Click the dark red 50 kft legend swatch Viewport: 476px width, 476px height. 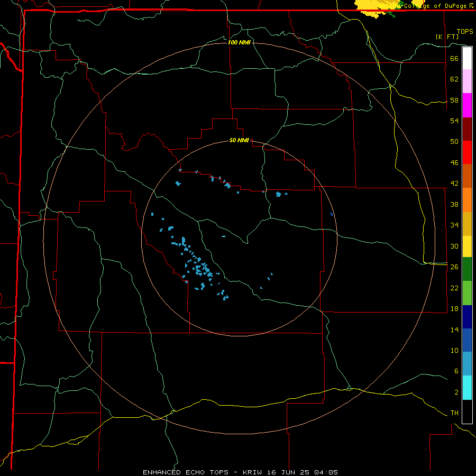click(467, 129)
